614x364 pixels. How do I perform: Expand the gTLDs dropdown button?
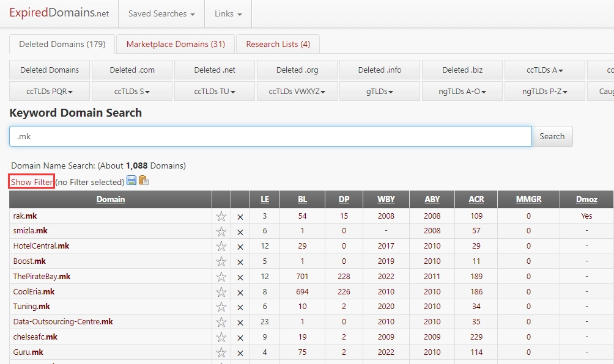point(379,92)
